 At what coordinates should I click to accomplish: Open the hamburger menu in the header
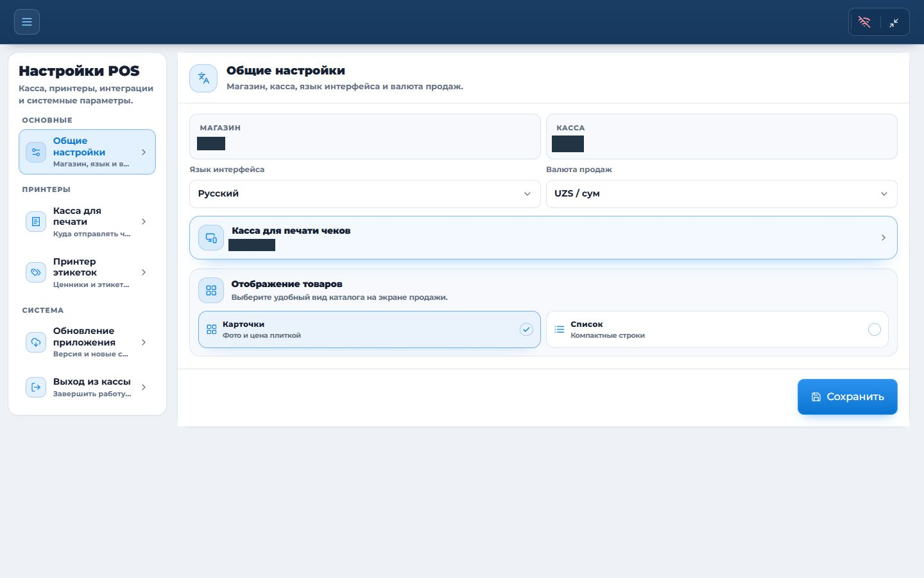27,22
